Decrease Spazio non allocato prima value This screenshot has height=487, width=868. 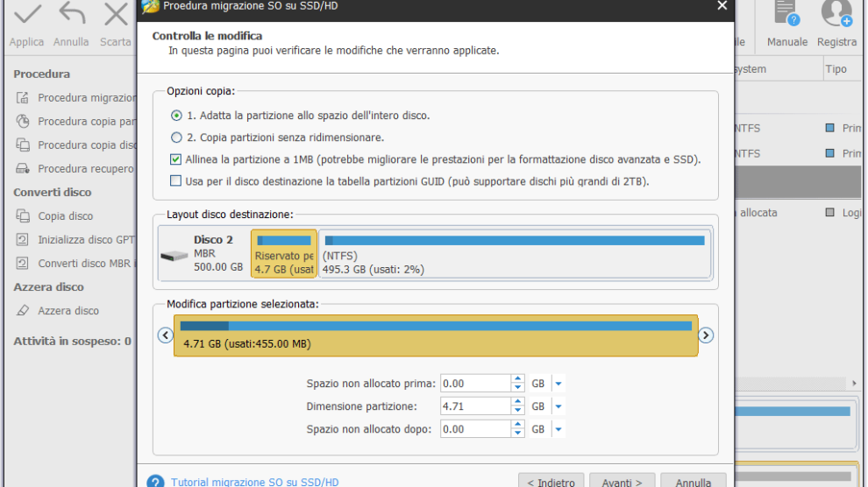(517, 387)
